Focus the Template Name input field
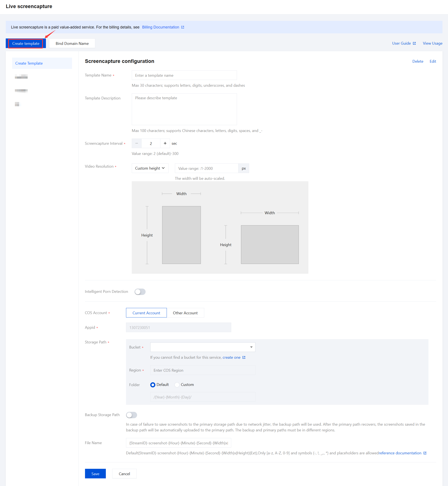The width and height of the screenshot is (448, 486). [x=184, y=75]
